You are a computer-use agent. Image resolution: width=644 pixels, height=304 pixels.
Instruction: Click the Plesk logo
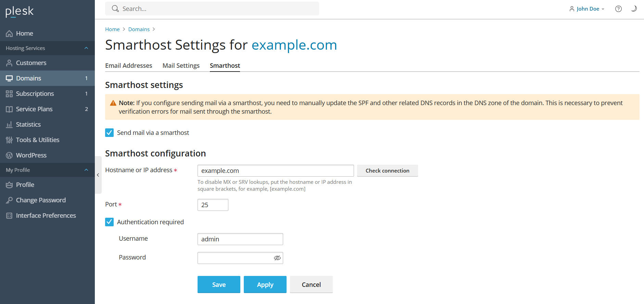tap(20, 11)
